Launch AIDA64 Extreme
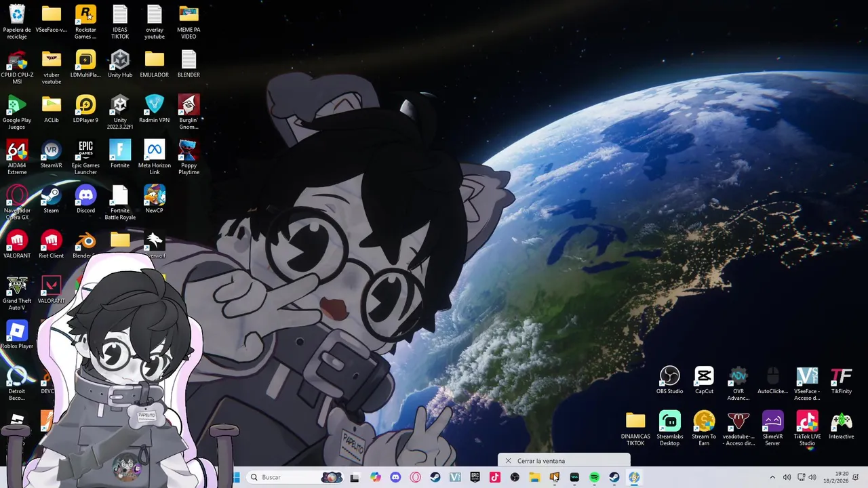Image resolution: width=868 pixels, height=488 pixels. click(x=17, y=157)
